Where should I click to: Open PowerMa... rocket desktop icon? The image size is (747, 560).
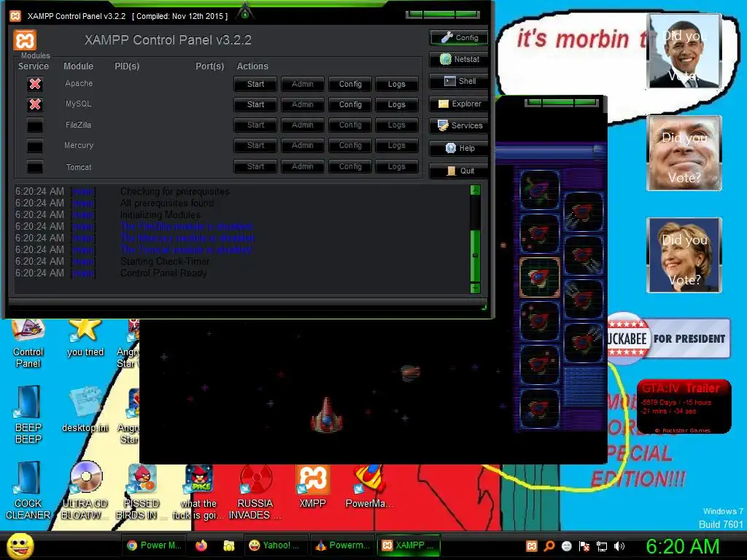pos(368,486)
